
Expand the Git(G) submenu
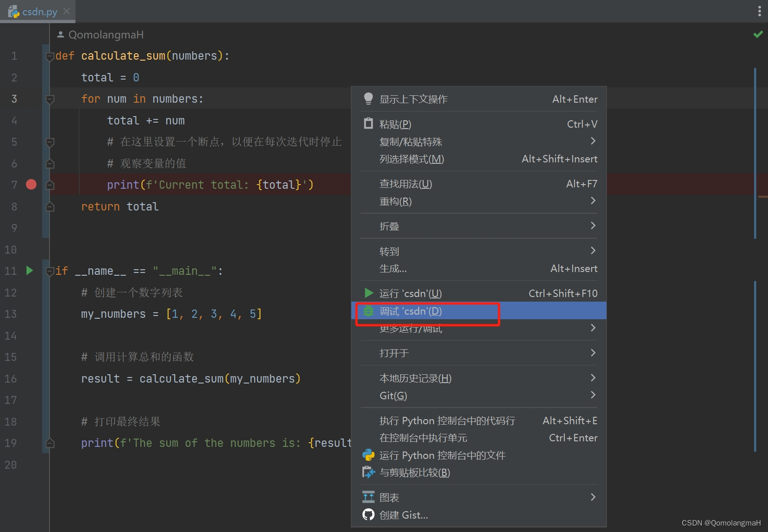479,396
